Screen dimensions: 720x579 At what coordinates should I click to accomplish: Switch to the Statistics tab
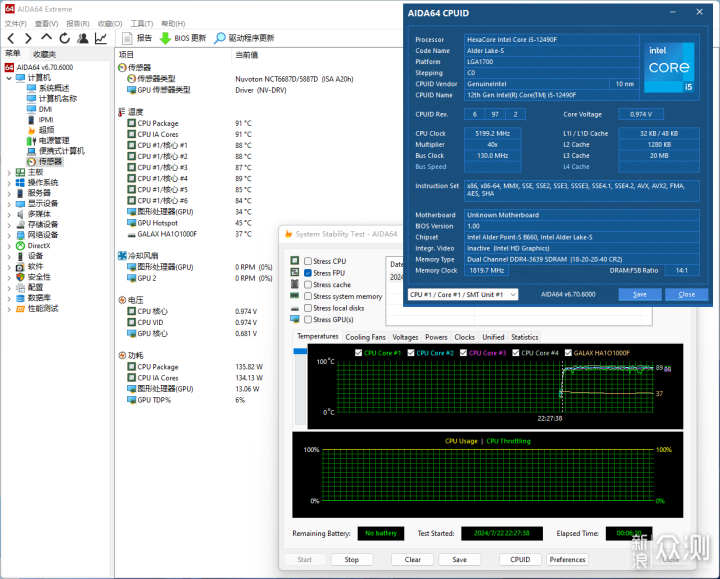(x=524, y=337)
